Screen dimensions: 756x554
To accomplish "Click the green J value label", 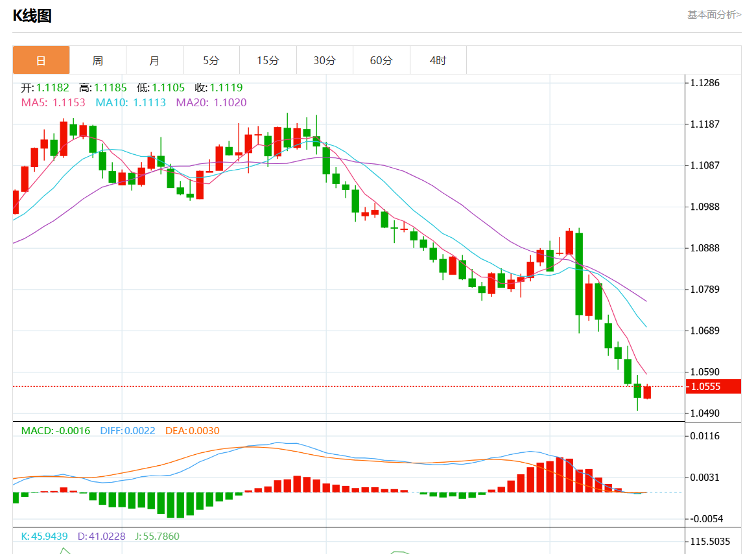I will click(156, 536).
